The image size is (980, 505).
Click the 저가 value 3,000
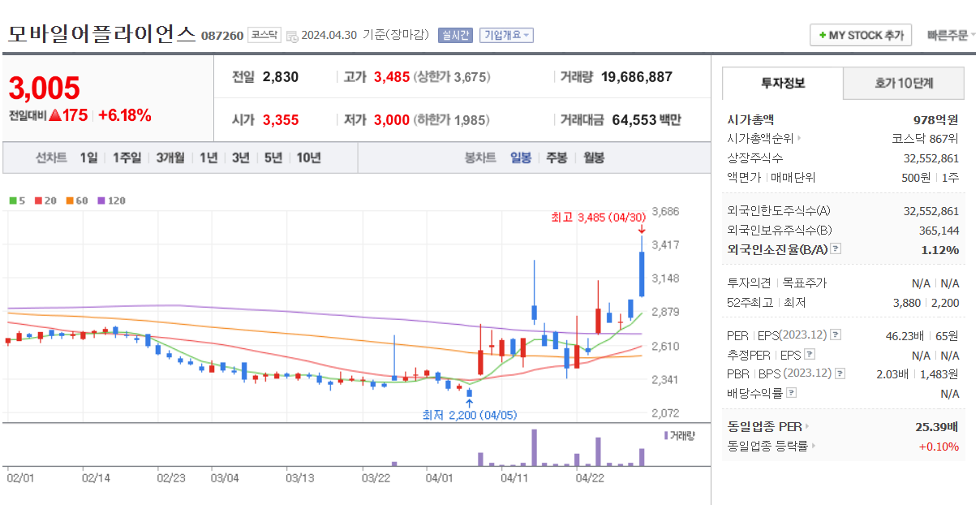[392, 120]
